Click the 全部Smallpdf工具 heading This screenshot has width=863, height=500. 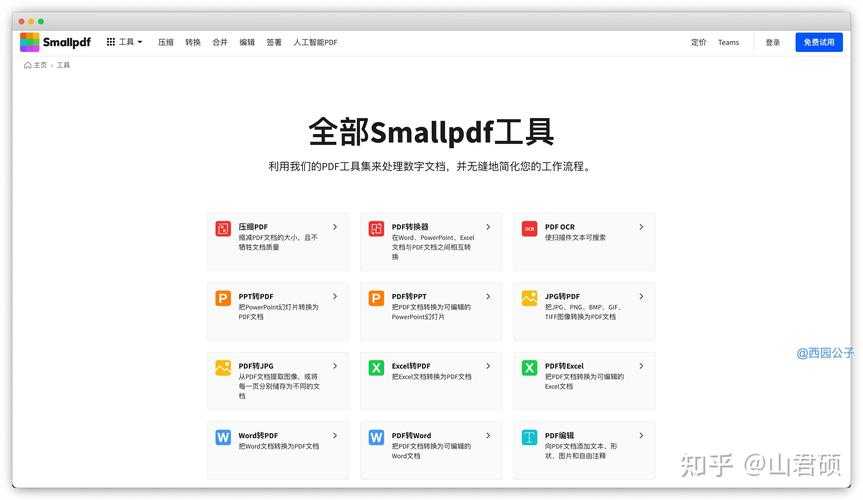(x=431, y=132)
